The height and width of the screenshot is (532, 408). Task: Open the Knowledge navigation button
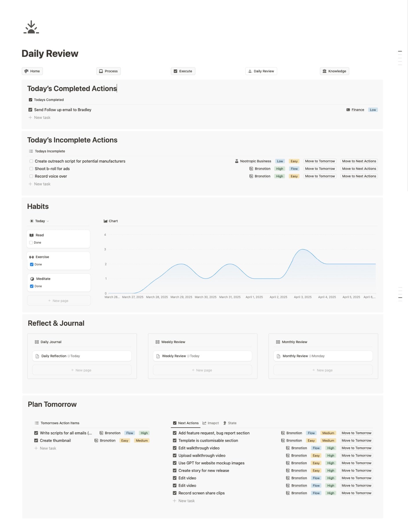334,71
